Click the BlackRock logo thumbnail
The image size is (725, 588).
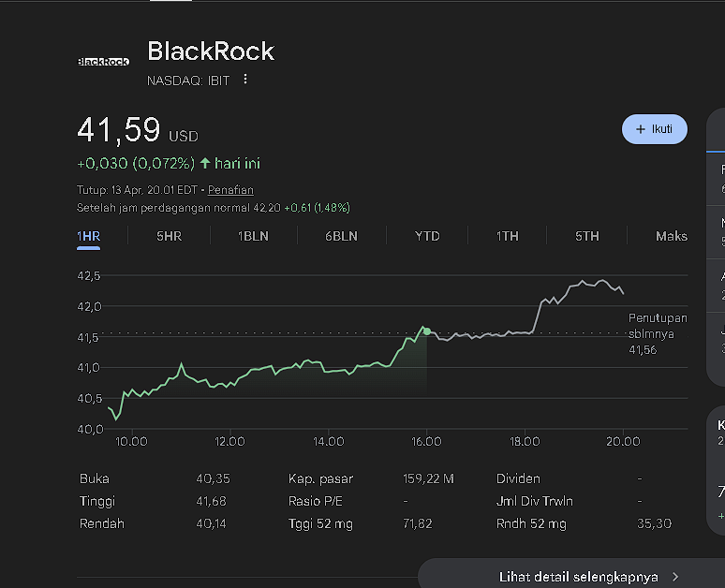tap(103, 62)
